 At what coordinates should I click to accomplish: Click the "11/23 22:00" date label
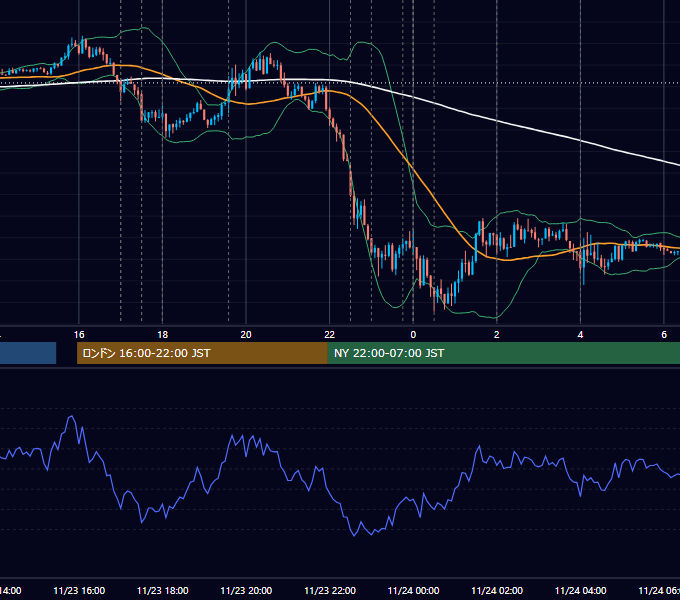(x=330, y=590)
